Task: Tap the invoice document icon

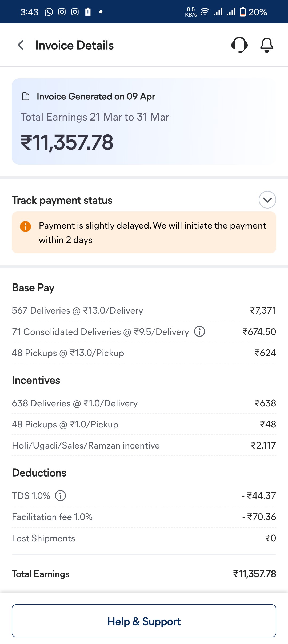Action: (26, 96)
